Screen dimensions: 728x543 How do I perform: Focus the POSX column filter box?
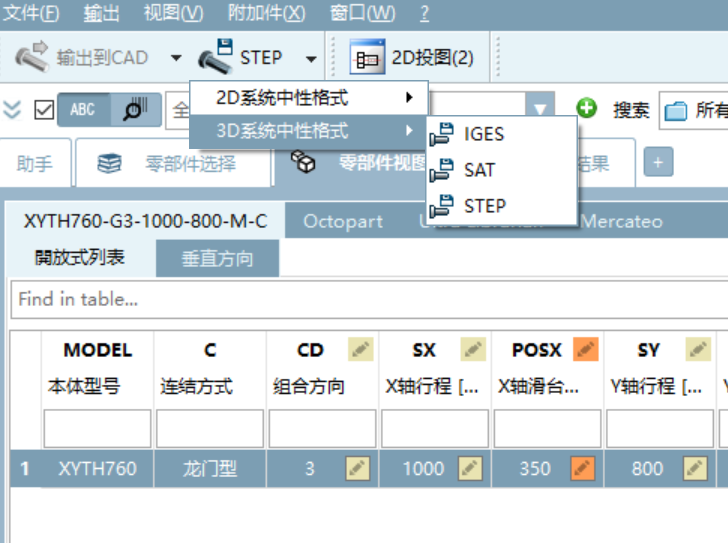[548, 428]
